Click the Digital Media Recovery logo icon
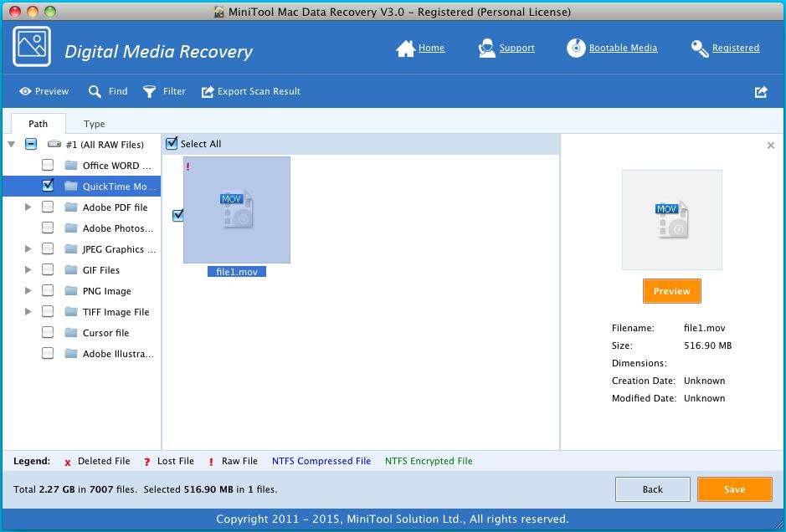Image resolution: width=786 pixels, height=532 pixels. pyautogui.click(x=32, y=47)
